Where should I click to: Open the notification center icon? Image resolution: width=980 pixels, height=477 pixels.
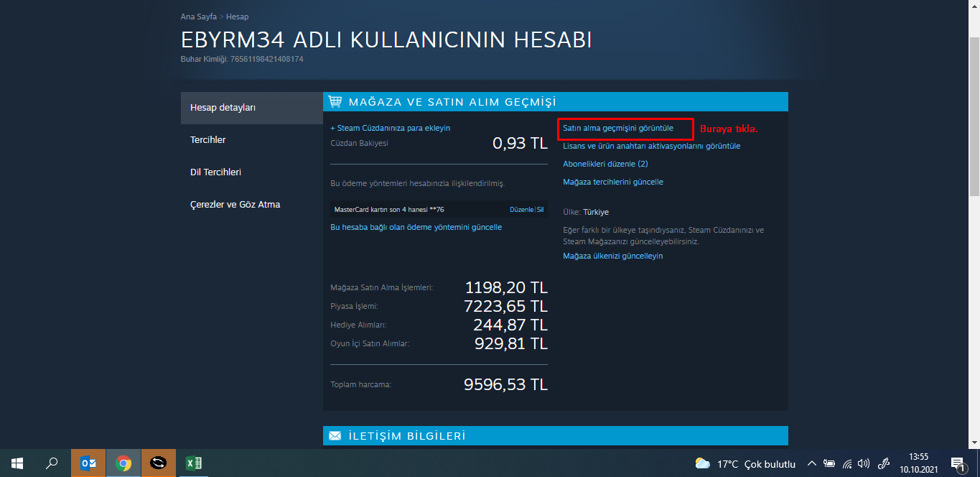pyautogui.click(x=958, y=464)
